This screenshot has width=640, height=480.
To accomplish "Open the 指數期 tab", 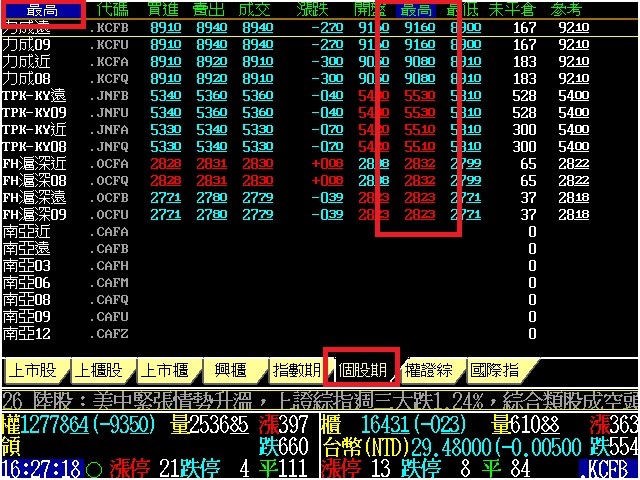I will [x=298, y=370].
